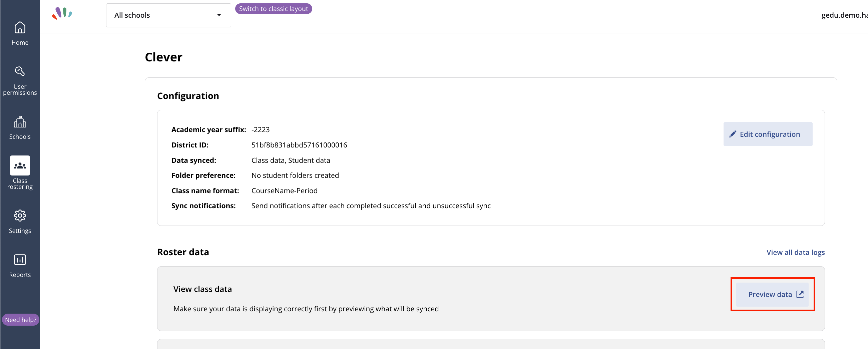Click the 'District ID:' label
Image resolution: width=868 pixels, height=349 pixels.
pyautogui.click(x=190, y=145)
